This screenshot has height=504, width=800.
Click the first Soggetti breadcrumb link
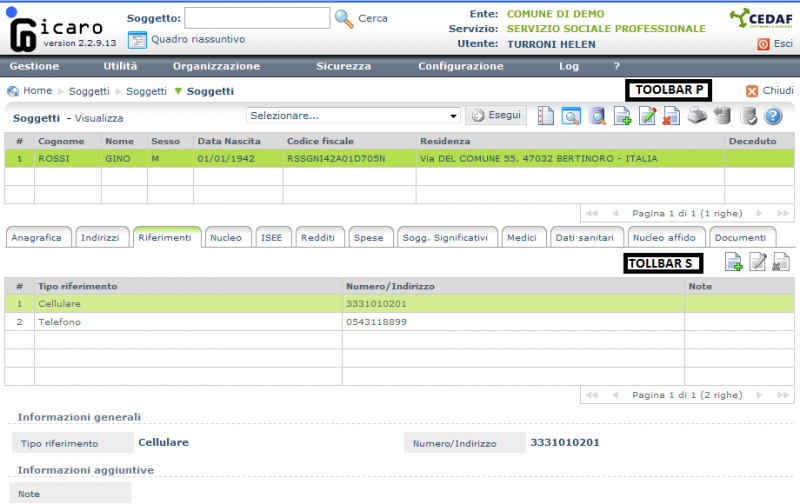(x=89, y=91)
